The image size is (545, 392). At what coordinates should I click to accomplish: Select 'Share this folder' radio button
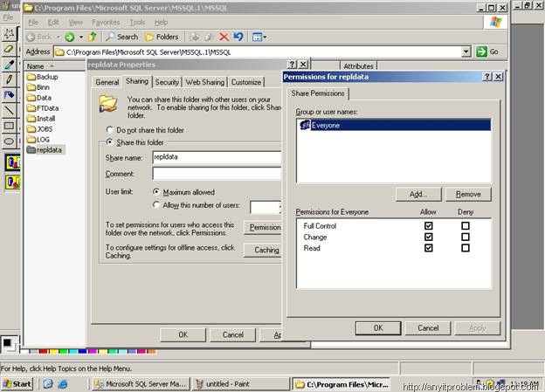109,141
